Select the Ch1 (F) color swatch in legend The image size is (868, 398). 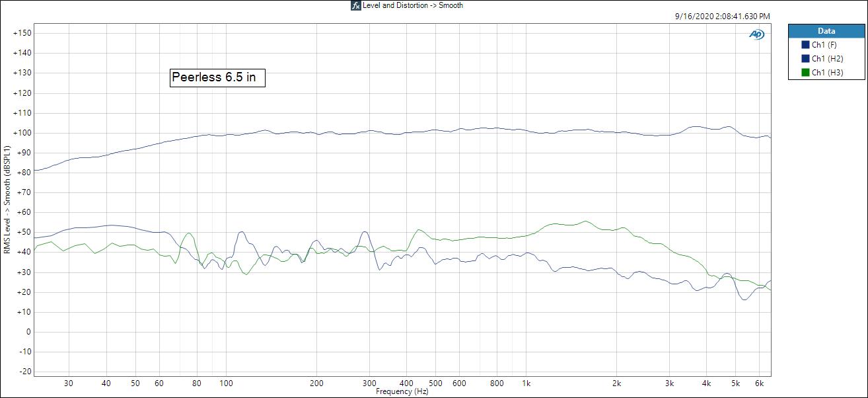[805, 45]
